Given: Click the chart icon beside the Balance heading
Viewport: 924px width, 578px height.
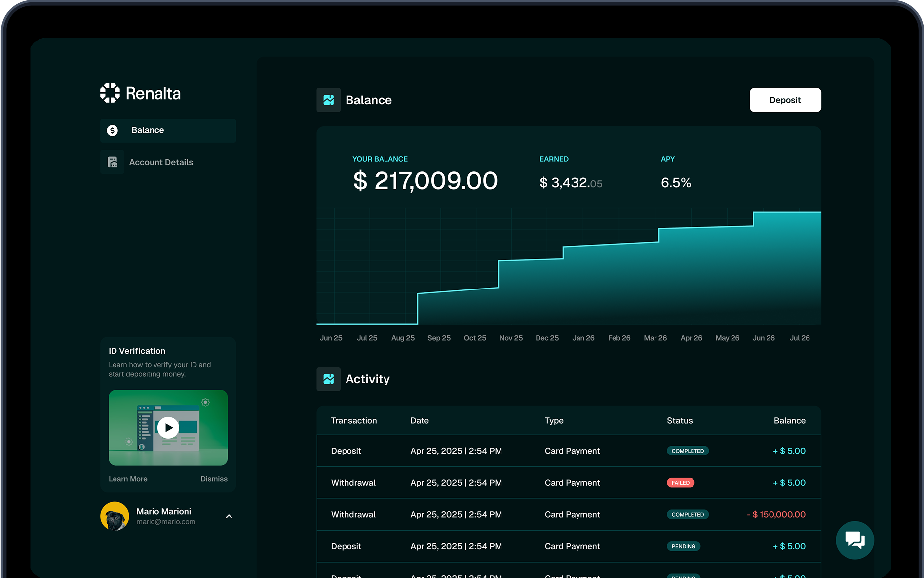Looking at the screenshot, I should coord(328,100).
